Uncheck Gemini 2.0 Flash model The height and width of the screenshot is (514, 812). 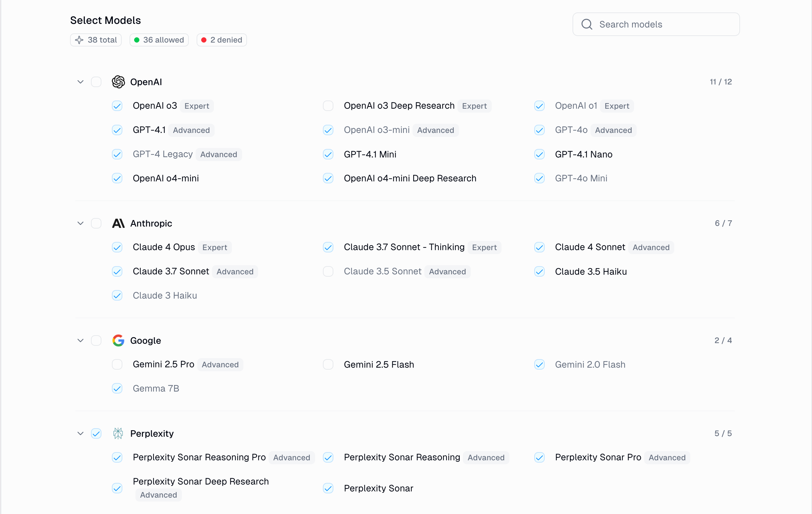pyautogui.click(x=539, y=364)
